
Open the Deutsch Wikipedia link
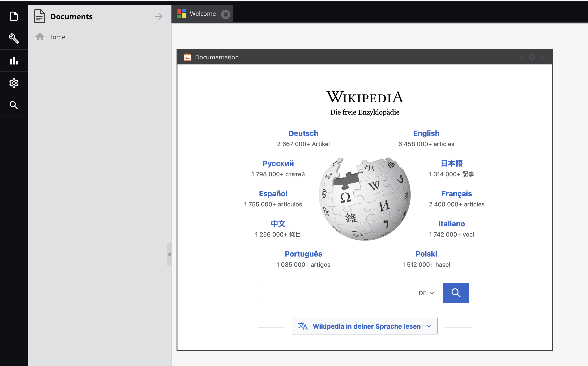303,133
